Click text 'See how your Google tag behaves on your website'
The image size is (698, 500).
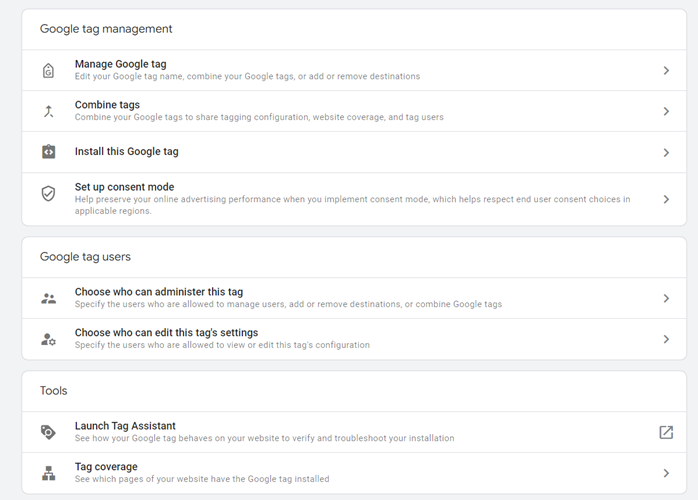pyautogui.click(x=264, y=438)
